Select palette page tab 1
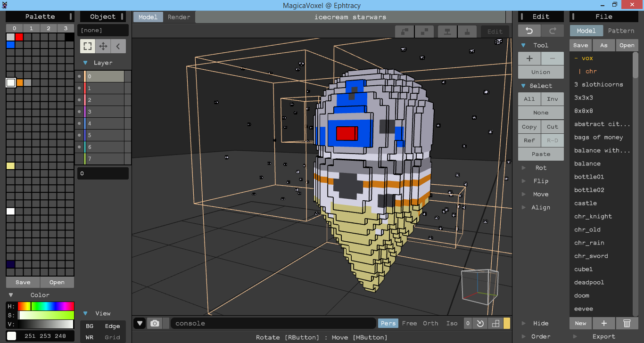 [x=32, y=28]
